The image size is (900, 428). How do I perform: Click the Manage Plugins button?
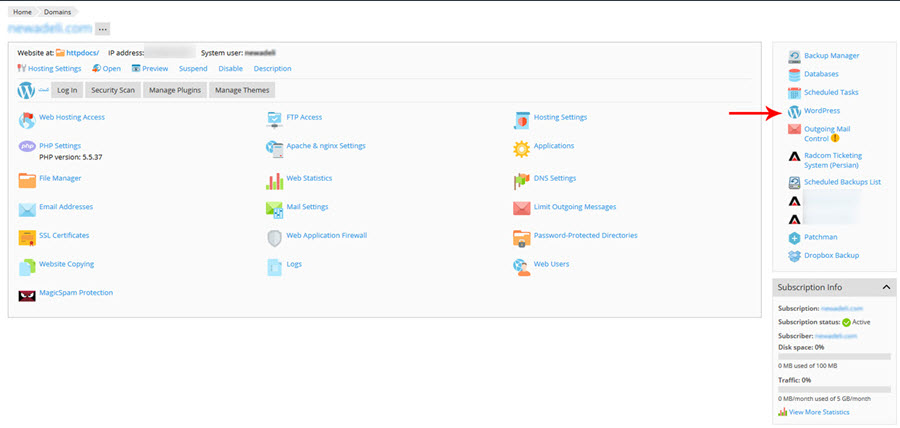click(174, 90)
